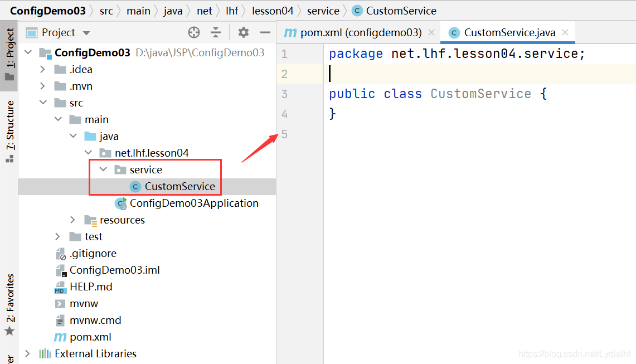636x364 pixels.
Task: Open Project panel settings gear
Action: pyautogui.click(x=244, y=32)
